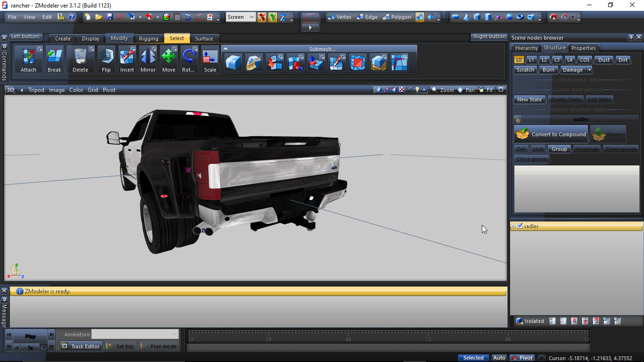Activate the Mirror tool

pyautogui.click(x=148, y=59)
